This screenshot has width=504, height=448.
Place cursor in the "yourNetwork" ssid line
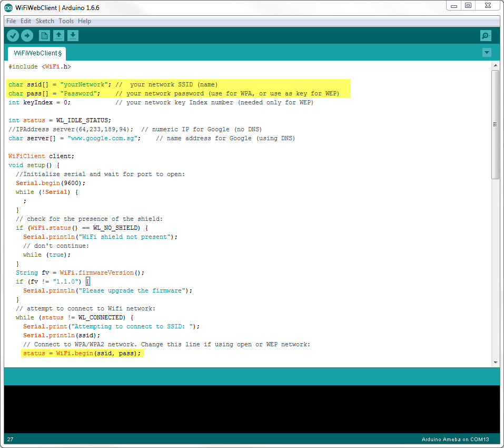(84, 84)
